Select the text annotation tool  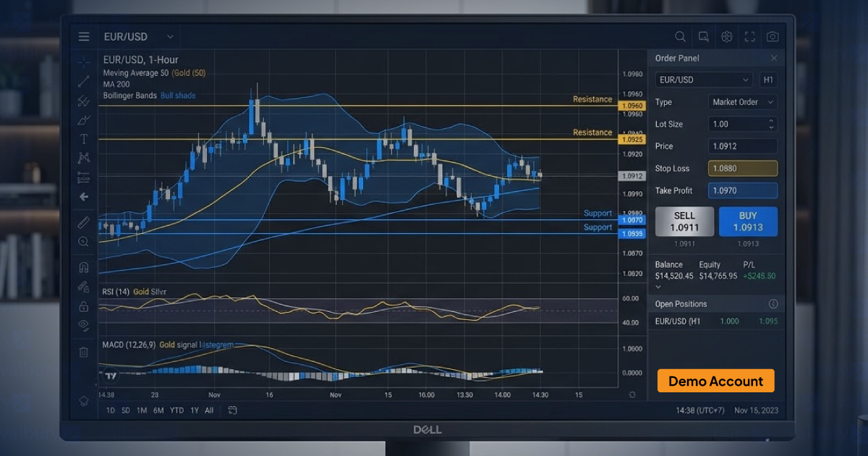click(x=84, y=138)
